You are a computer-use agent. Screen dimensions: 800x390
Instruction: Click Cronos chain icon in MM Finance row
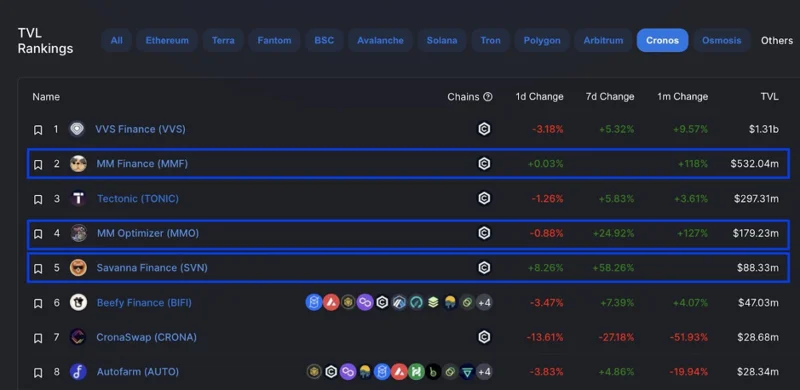[484, 164]
